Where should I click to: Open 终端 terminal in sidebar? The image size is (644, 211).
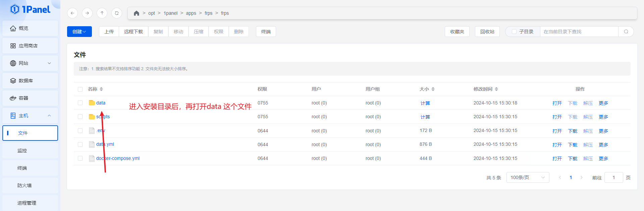click(30, 168)
